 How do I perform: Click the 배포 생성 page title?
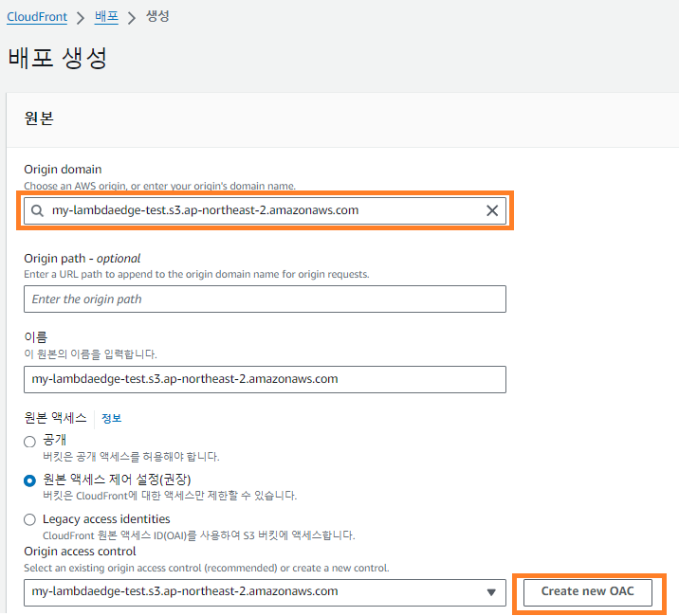point(58,58)
